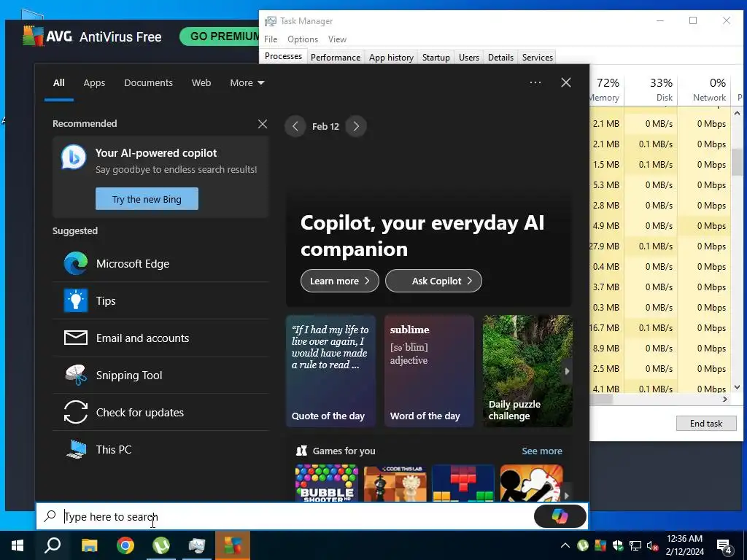Open Task Manager View menu
This screenshot has width=747, height=560.
[x=337, y=39]
